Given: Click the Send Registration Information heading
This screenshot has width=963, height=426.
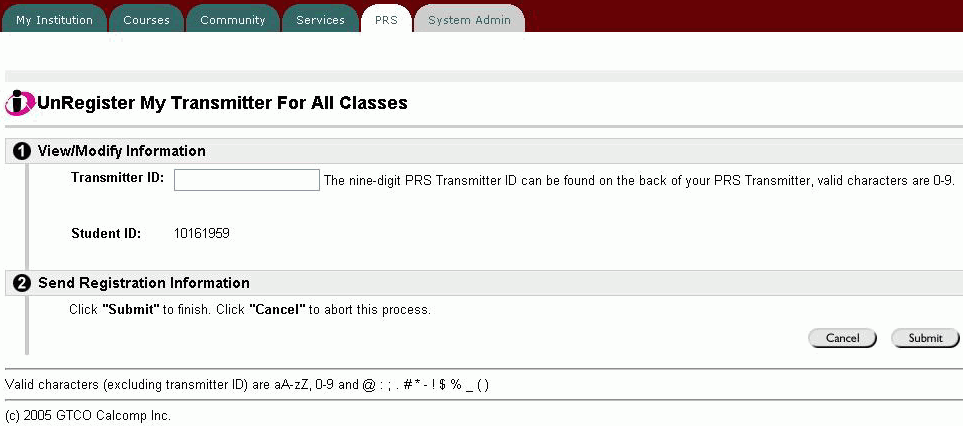Looking at the screenshot, I should coord(143,283).
